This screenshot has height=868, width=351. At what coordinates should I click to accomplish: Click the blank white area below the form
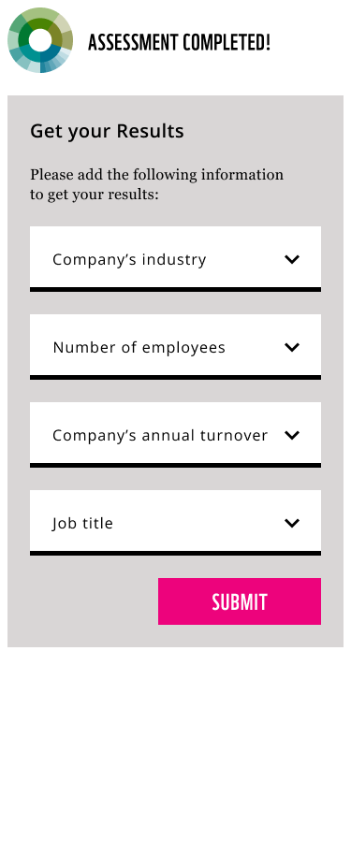point(176,753)
